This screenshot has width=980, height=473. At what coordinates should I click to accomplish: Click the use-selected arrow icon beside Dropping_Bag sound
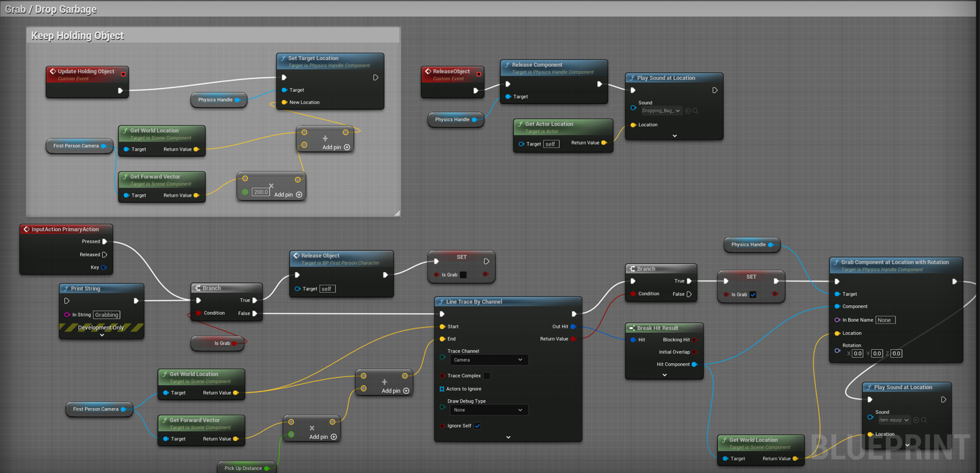688,111
